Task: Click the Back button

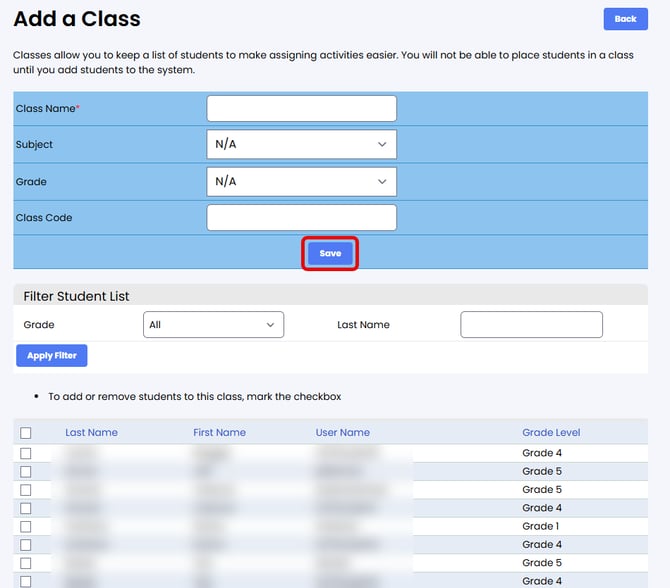Action: 625,19
